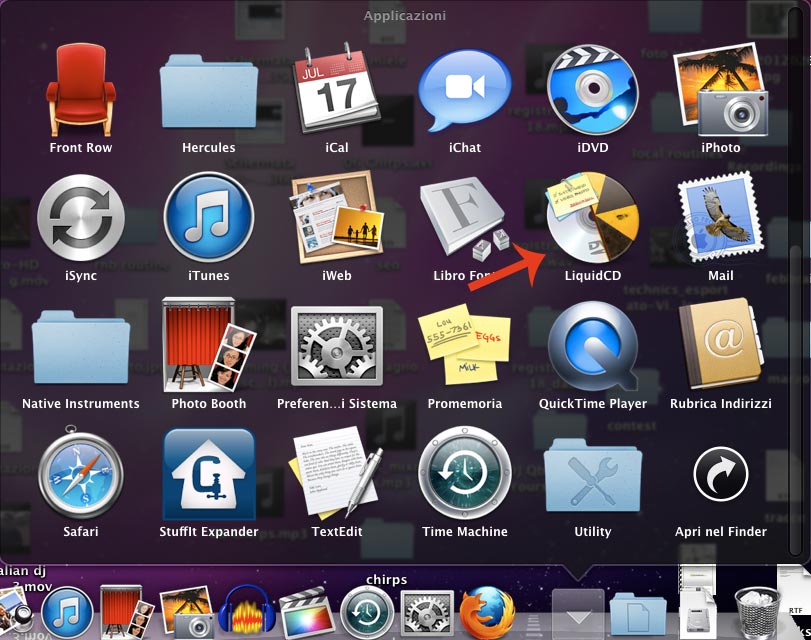Open the Hercules folder
Image resolution: width=811 pixels, height=640 pixels.
coord(208,91)
